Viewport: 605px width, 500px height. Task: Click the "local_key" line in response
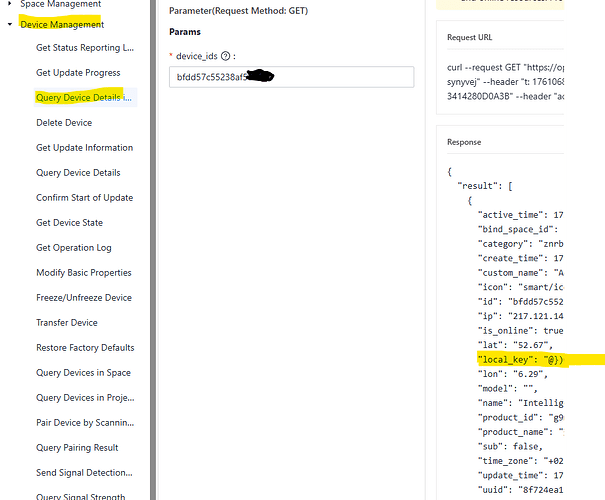[x=521, y=360]
